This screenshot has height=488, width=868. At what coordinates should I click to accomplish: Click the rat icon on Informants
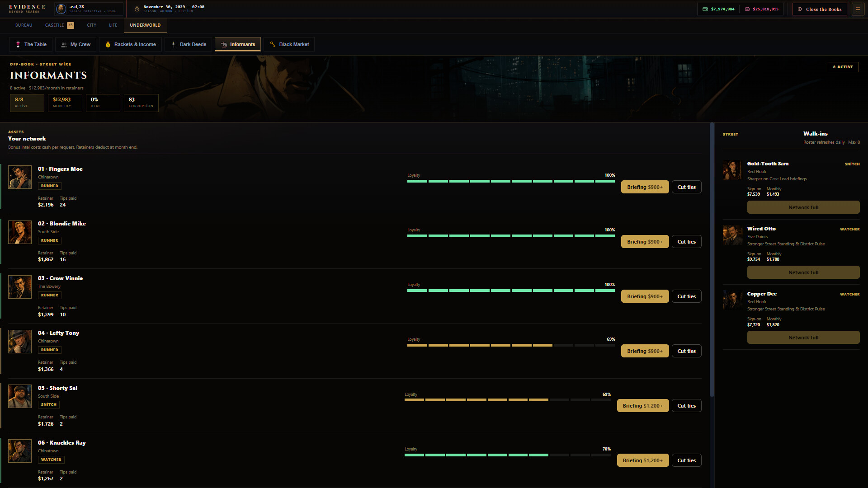[x=224, y=44]
